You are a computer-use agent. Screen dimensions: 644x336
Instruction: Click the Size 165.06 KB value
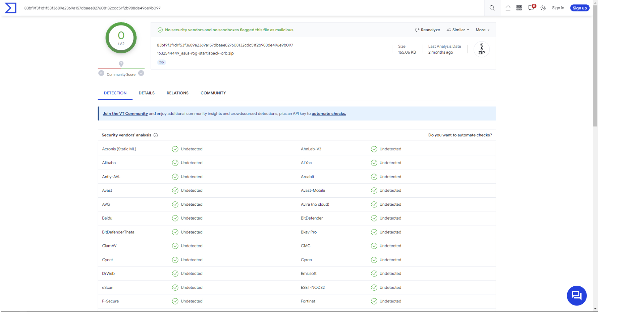click(407, 52)
